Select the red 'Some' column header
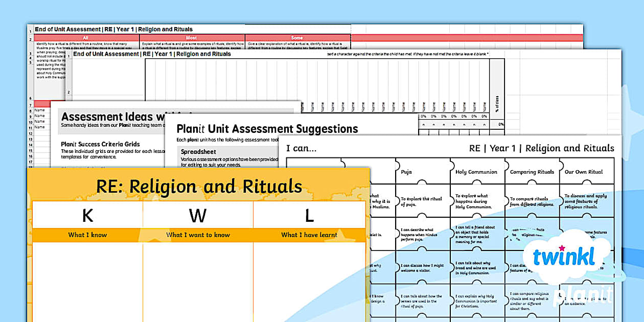This screenshot has height=322, width=644. click(x=297, y=38)
